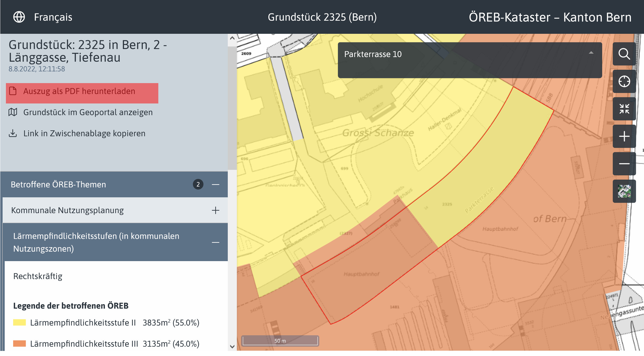This screenshot has width=644, height=356.
Task: Click the Parkterrasse 10 address text
Action: click(373, 54)
